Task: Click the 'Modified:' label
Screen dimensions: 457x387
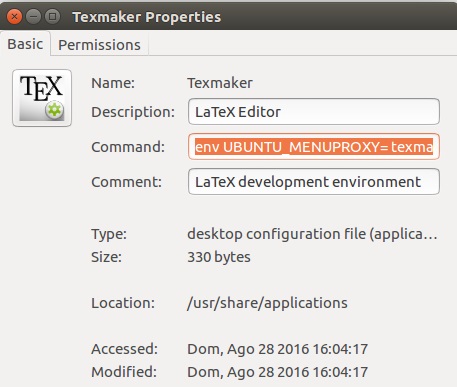Action: 124,372
